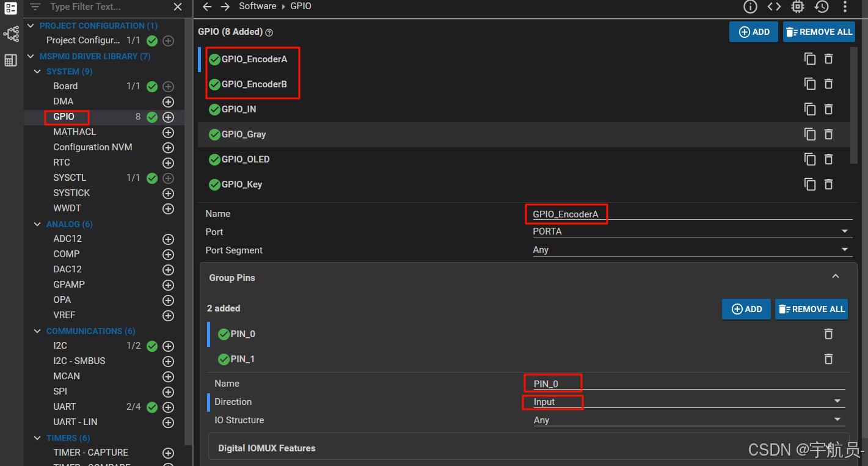Image resolution: width=868 pixels, height=466 pixels.
Task: Show generated code view icon
Action: (774, 7)
